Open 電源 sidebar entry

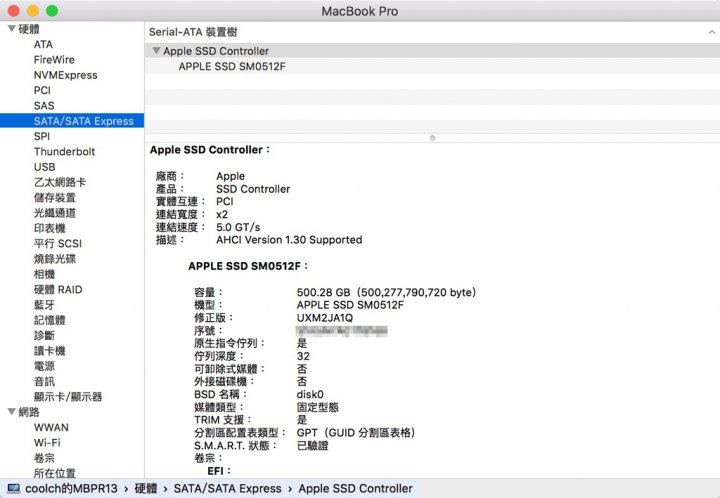pyautogui.click(x=44, y=366)
